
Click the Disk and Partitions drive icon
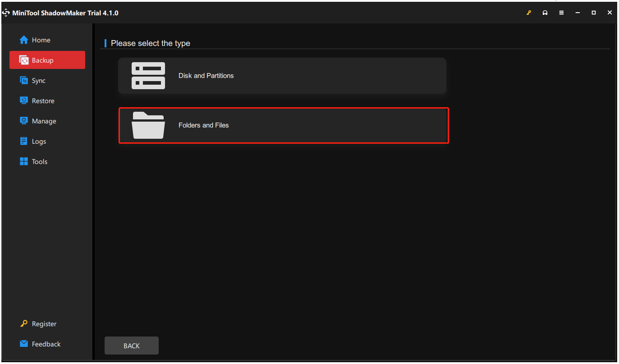tap(148, 76)
